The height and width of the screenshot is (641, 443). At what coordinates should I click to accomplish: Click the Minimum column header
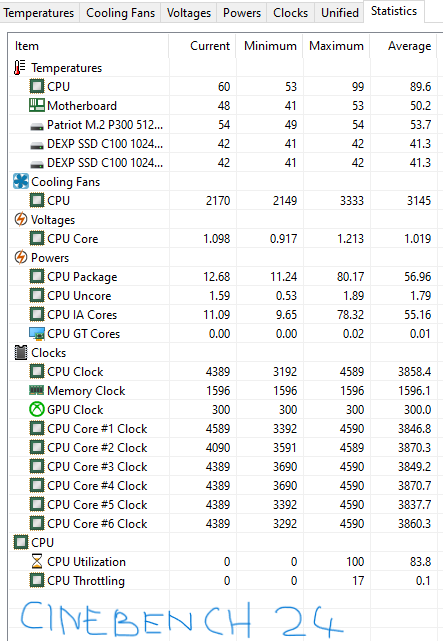point(269,46)
